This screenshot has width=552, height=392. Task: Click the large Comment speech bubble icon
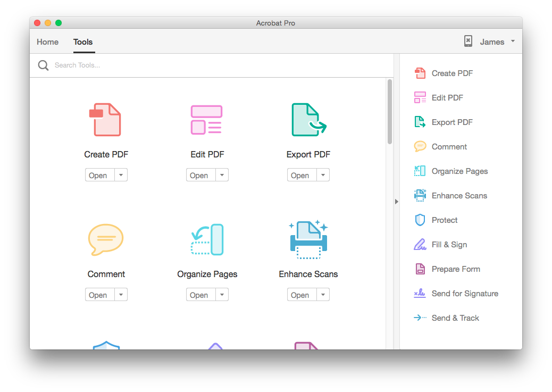(x=106, y=239)
